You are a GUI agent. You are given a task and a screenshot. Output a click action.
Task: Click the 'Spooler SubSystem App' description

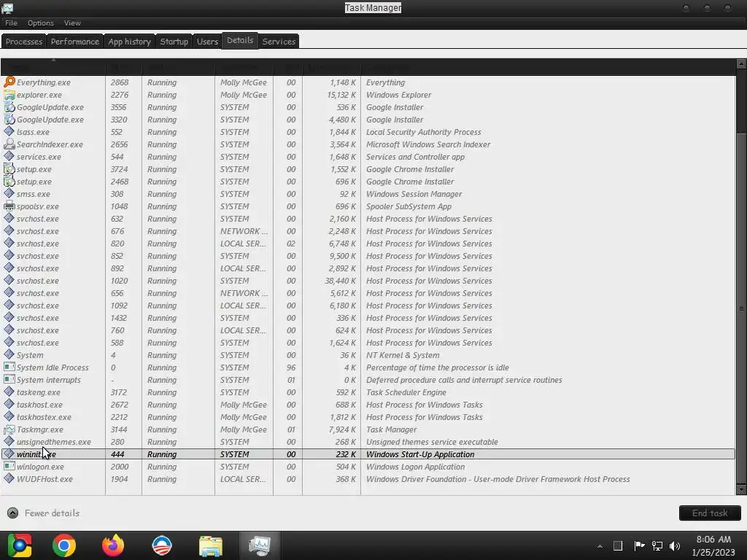(x=409, y=206)
